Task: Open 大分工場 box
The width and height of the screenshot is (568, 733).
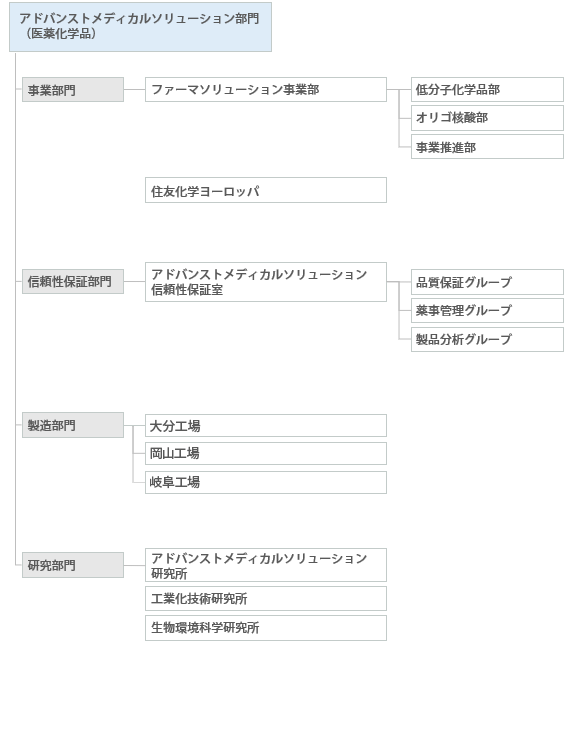Action: tap(266, 425)
